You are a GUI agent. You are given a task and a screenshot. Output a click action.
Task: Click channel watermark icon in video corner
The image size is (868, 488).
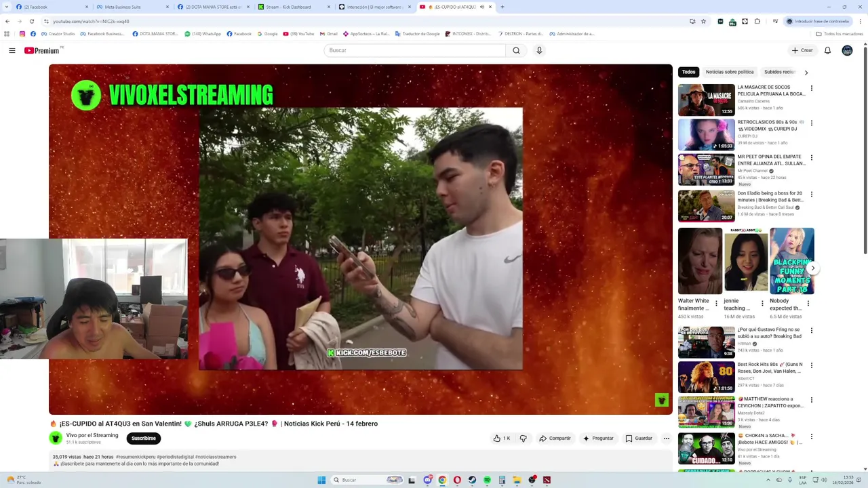click(661, 401)
